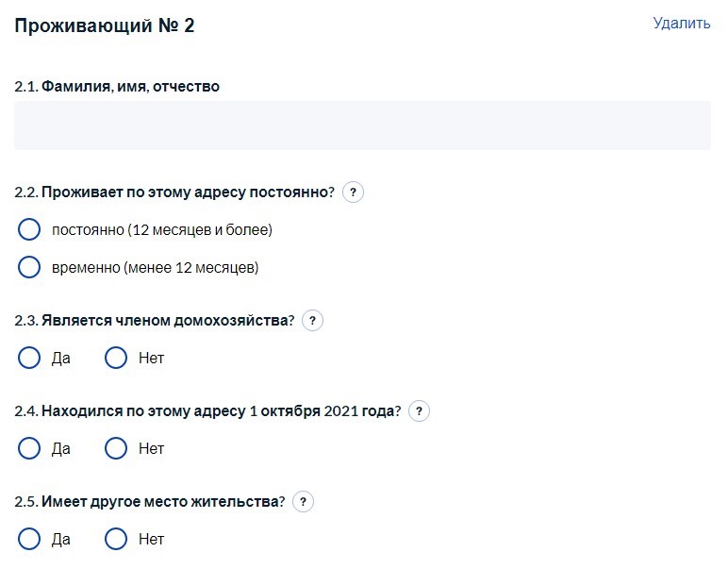Click question text 'Является членом домохозяйства?'

pos(167,321)
